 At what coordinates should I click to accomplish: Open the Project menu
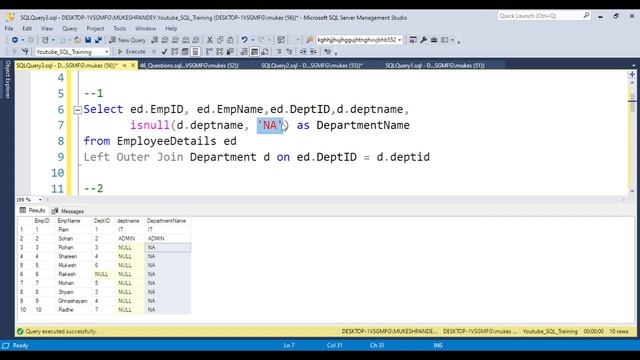click(x=95, y=29)
